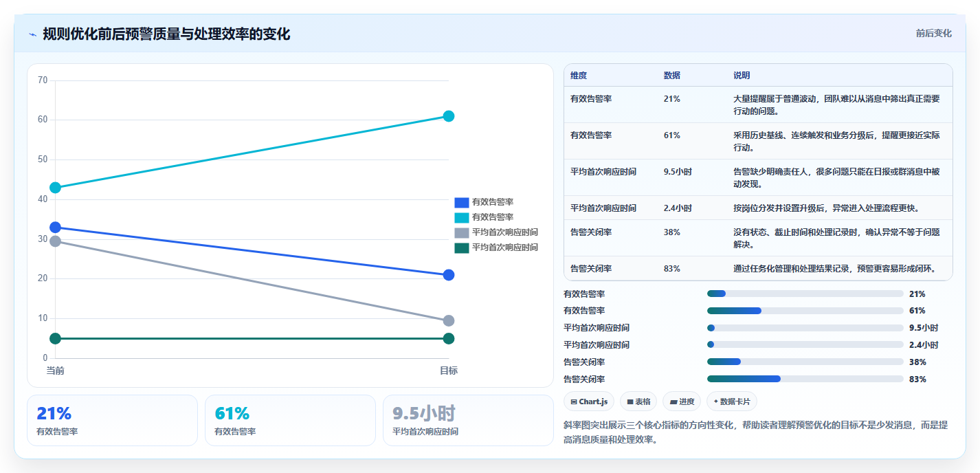Viewport: 980px width, 473px height.
Task: Click the progress bar showing 9.5小时
Action: point(805,328)
